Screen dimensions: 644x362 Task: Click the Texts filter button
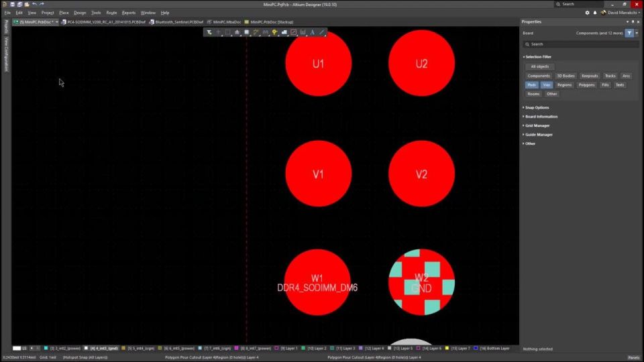tap(619, 85)
